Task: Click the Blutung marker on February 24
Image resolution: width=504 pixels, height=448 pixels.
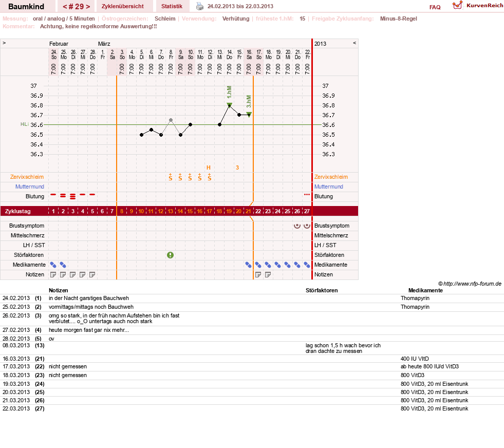Action: pos(53,194)
